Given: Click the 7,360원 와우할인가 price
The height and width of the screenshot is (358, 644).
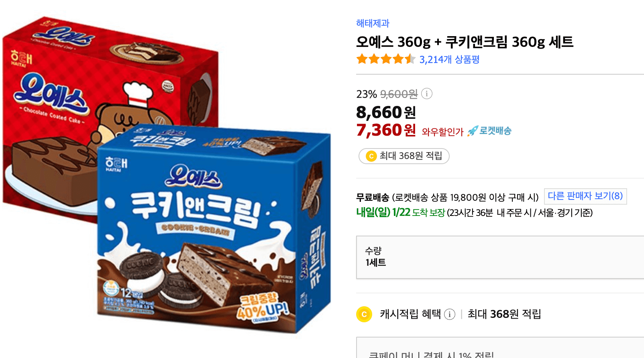Looking at the screenshot, I should (386, 130).
